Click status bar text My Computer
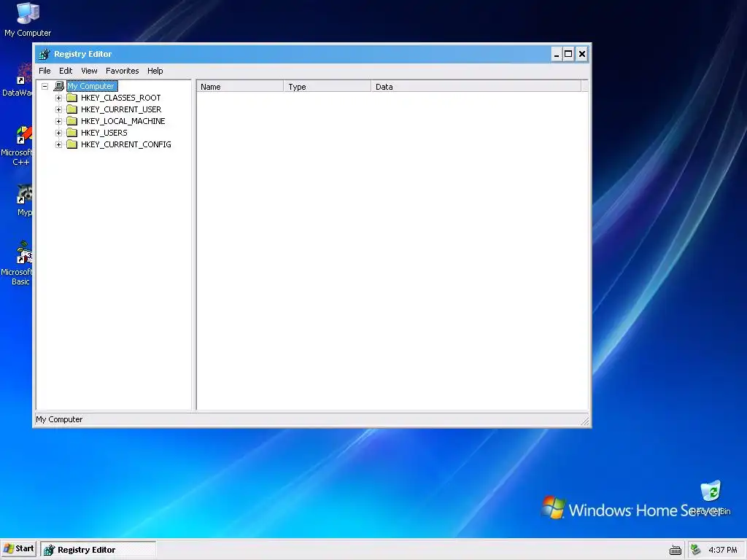This screenshot has width=747, height=560. [x=59, y=419]
